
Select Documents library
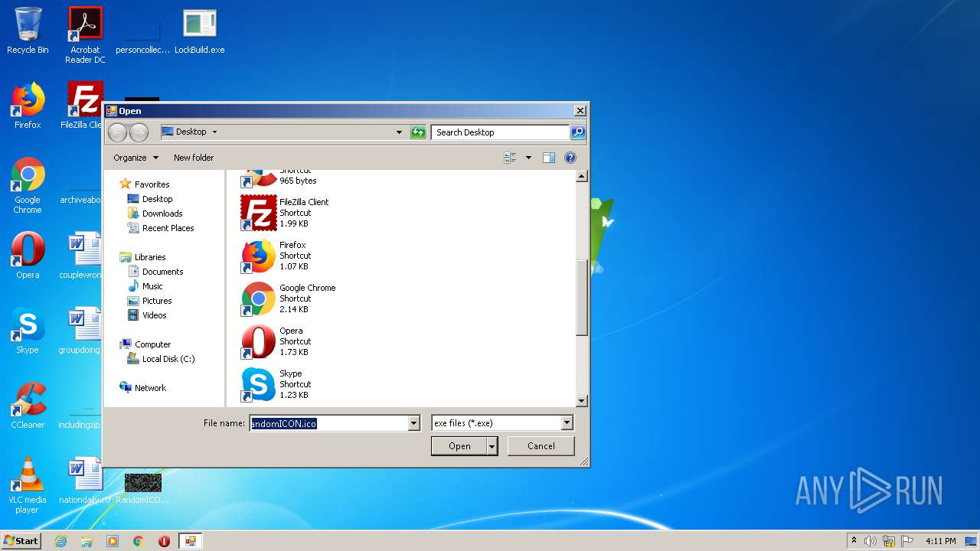click(x=155, y=272)
